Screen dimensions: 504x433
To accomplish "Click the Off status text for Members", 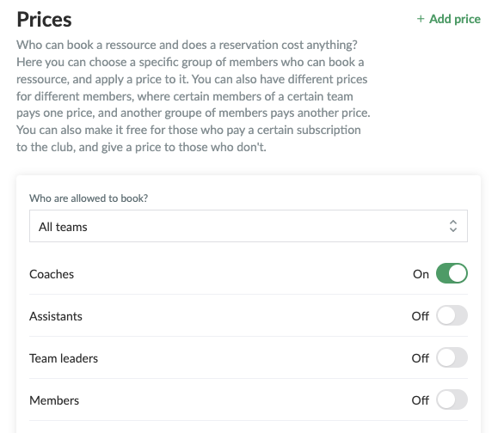I will (x=421, y=400).
